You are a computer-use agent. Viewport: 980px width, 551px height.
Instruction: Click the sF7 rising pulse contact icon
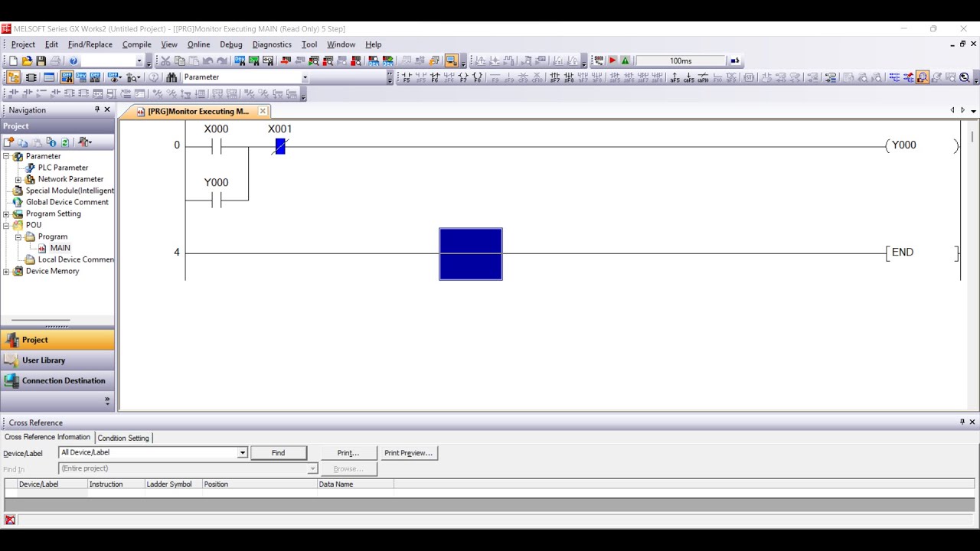point(555,77)
